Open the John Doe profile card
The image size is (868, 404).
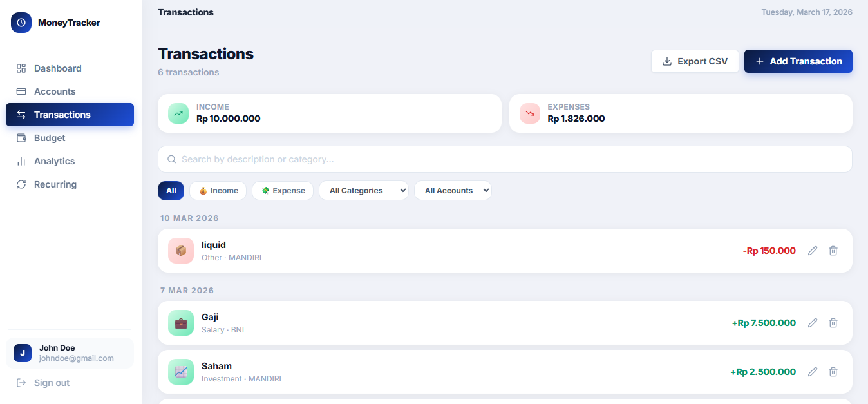tap(70, 353)
